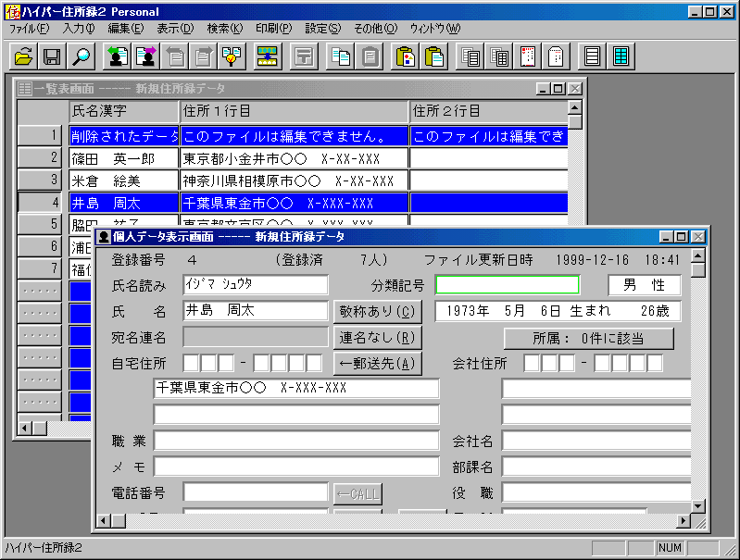Click the clipboard with colored shapes icon
This screenshot has height=560, width=740.
406,56
